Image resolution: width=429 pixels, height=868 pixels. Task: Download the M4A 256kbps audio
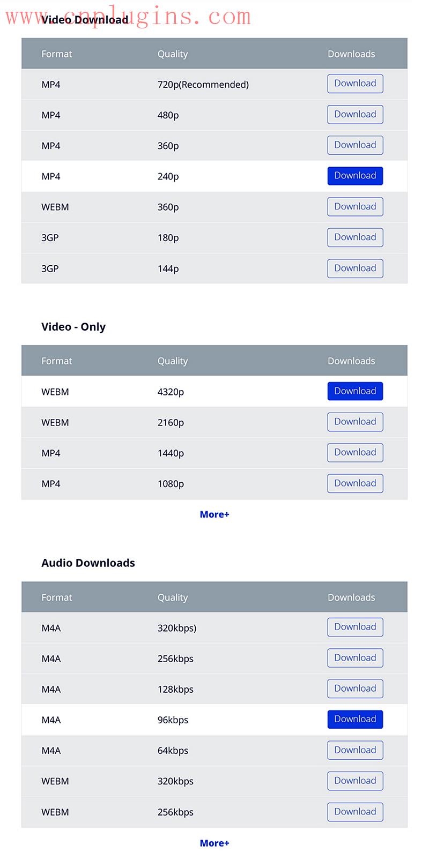click(x=355, y=658)
